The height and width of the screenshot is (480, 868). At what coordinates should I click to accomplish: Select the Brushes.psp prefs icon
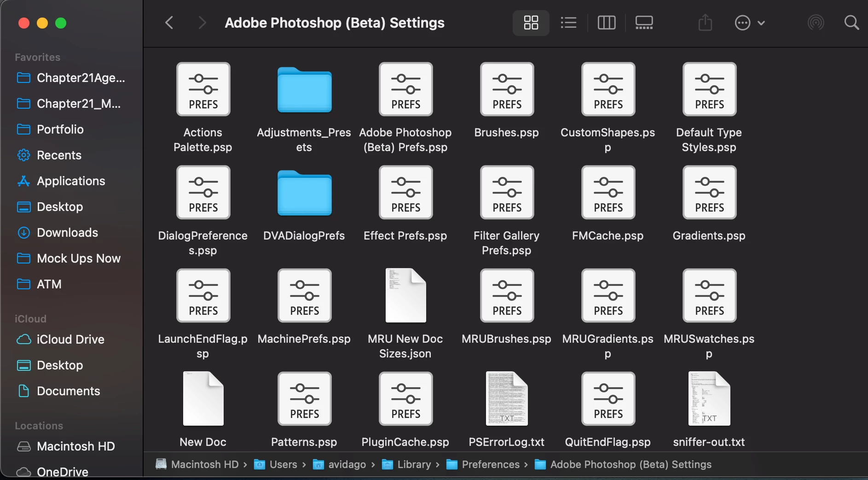coord(507,89)
